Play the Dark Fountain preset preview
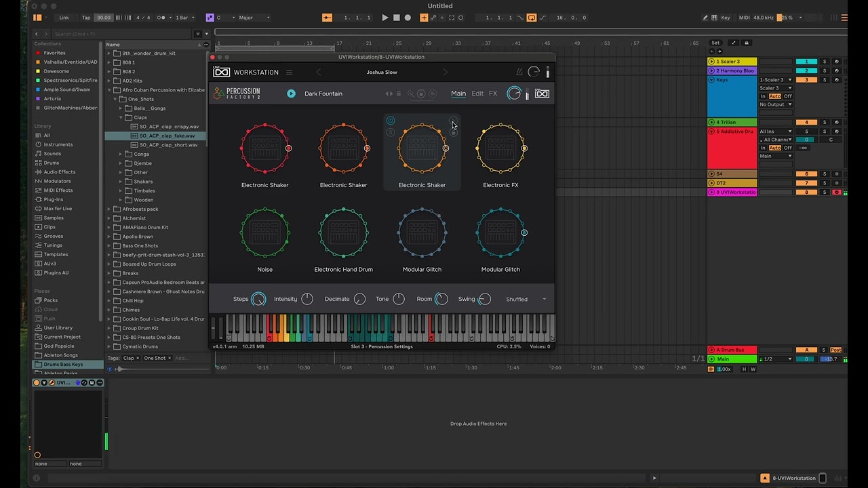The height and width of the screenshot is (488, 868). (x=291, y=94)
